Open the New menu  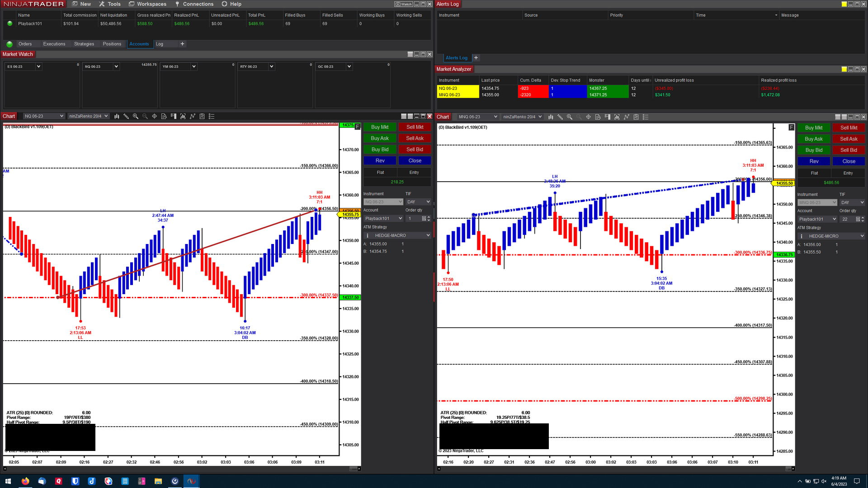[x=81, y=4]
